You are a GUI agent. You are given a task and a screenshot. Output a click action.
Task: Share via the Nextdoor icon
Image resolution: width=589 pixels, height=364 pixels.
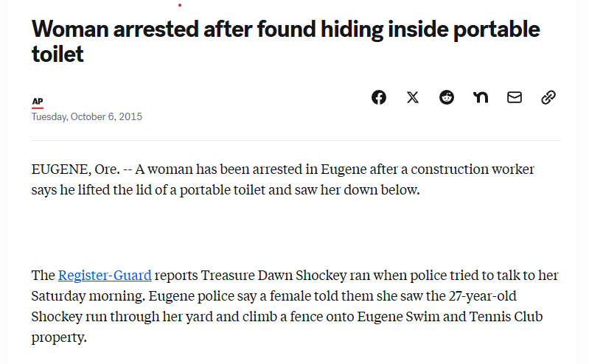pos(481,97)
